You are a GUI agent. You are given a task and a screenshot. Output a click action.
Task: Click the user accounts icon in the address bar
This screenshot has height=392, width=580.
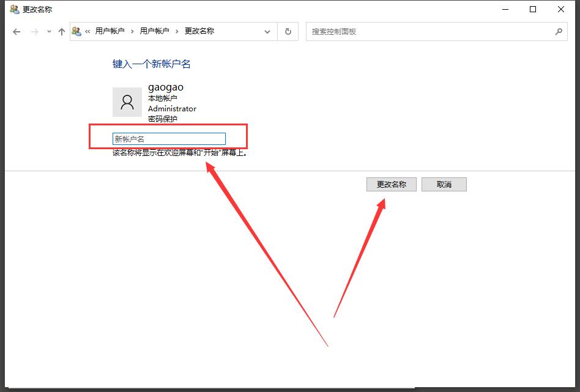(x=76, y=31)
